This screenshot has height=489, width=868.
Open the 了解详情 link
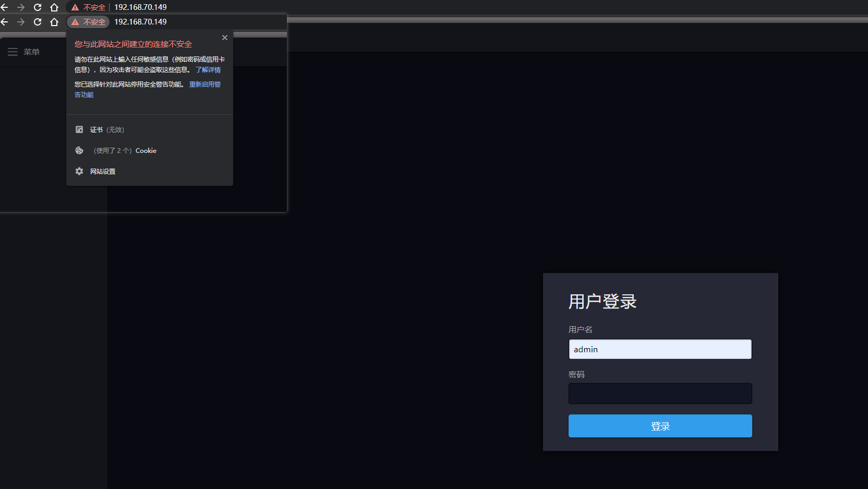click(208, 70)
